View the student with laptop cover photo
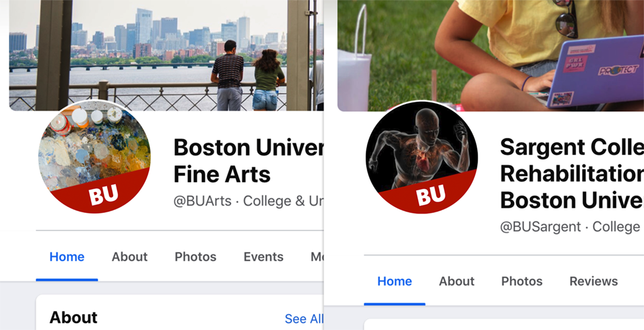 pos(491,55)
